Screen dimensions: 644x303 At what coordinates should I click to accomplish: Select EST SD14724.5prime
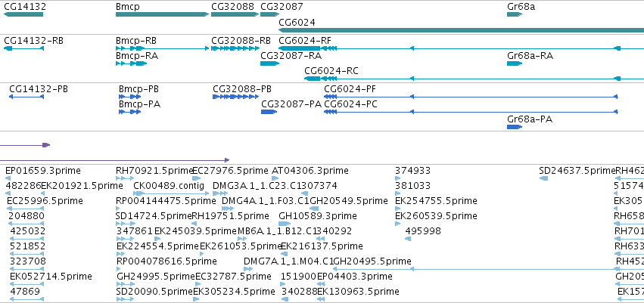(125, 224)
